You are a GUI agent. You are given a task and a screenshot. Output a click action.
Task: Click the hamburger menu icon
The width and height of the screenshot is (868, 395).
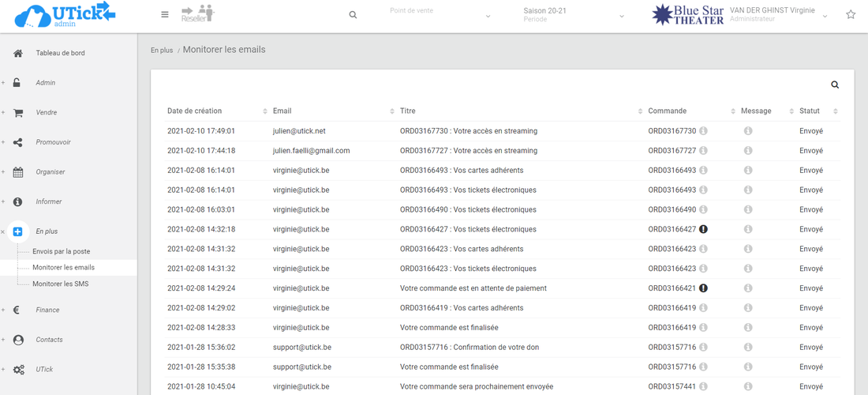pos(164,14)
